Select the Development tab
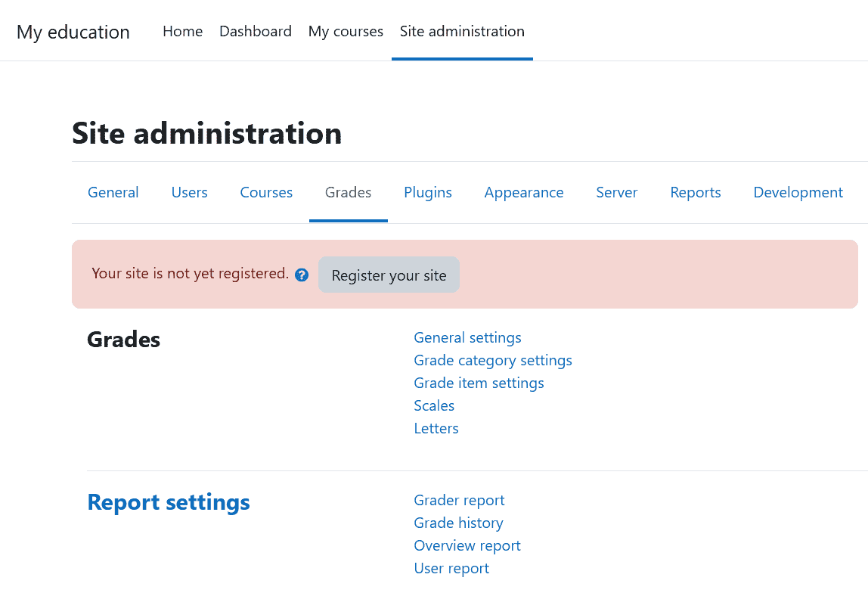Viewport: 868px width, 596px height. click(798, 192)
